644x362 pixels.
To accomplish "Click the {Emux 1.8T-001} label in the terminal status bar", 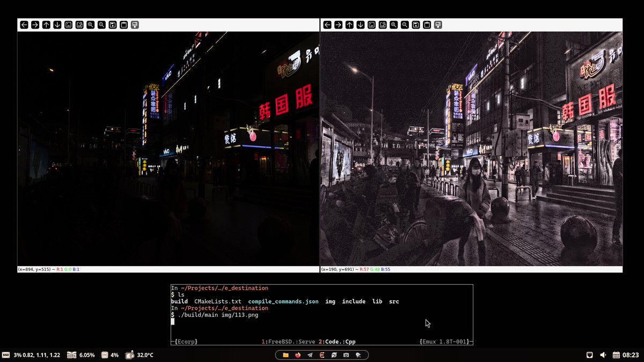I will [445, 342].
